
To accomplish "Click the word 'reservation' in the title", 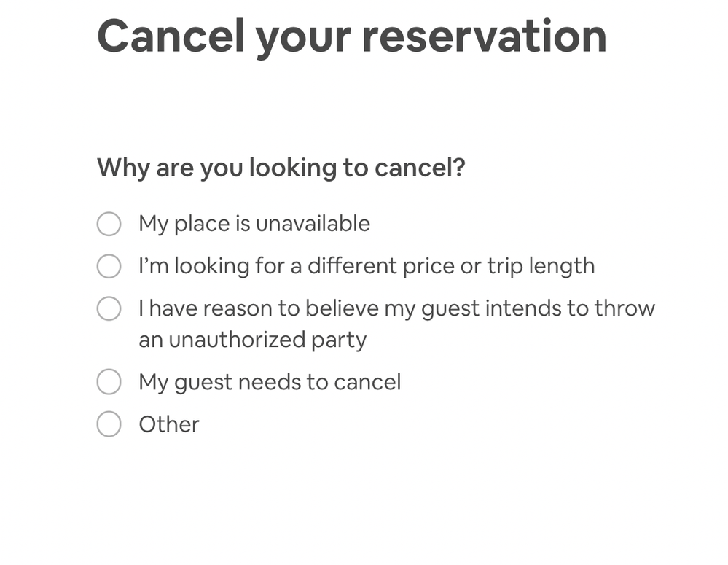I will pyautogui.click(x=484, y=36).
